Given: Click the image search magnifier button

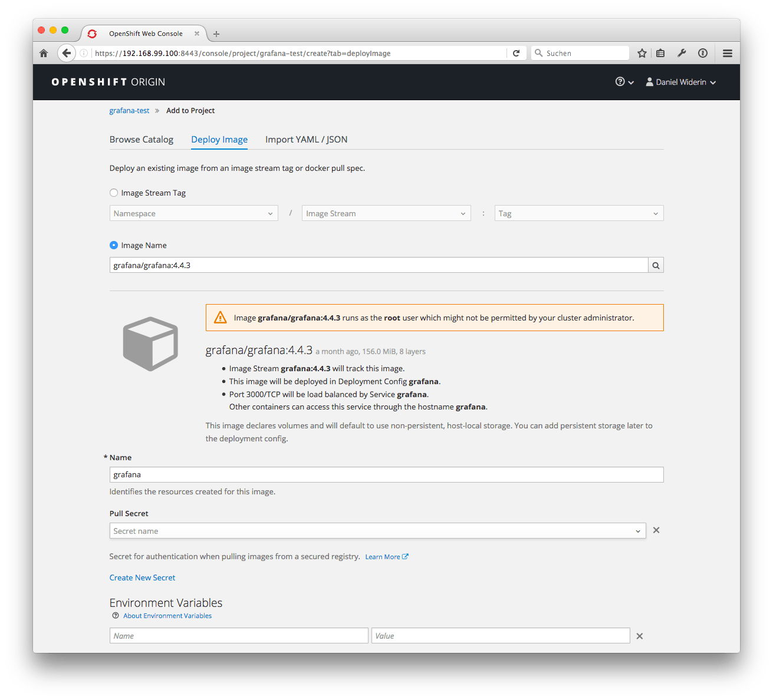Looking at the screenshot, I should [x=656, y=265].
